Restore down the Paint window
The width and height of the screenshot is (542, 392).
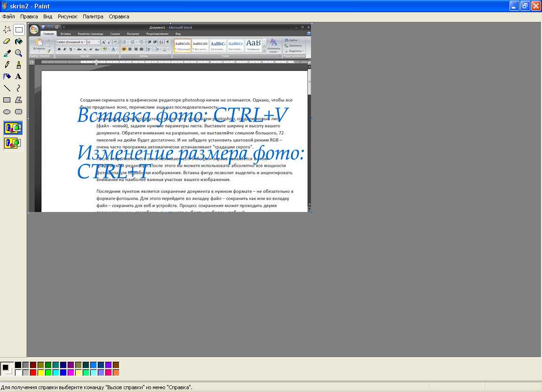[525, 6]
